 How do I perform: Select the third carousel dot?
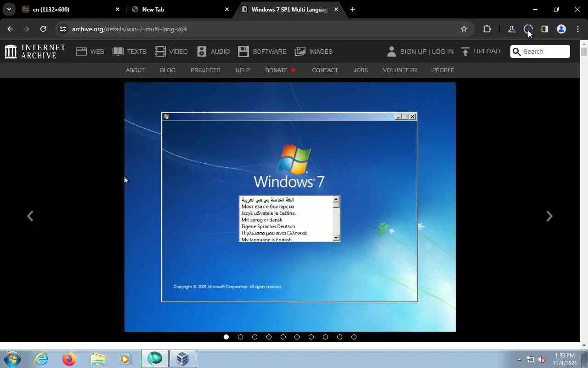254,337
